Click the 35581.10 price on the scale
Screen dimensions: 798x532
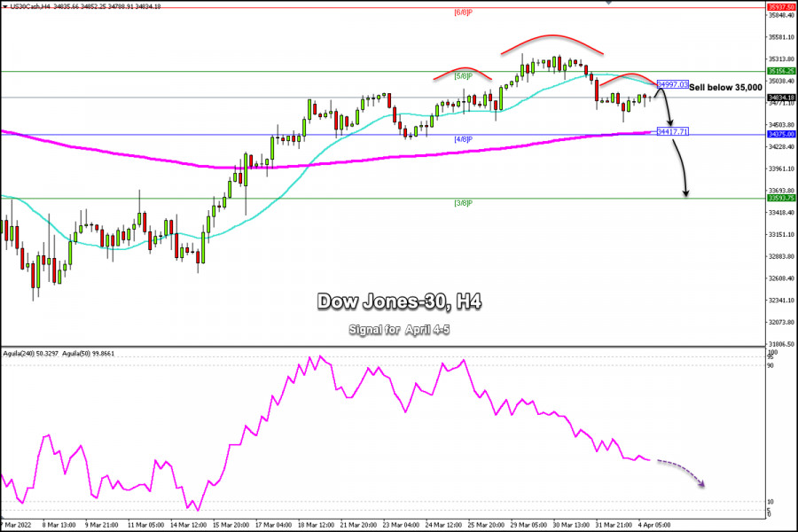click(782, 37)
